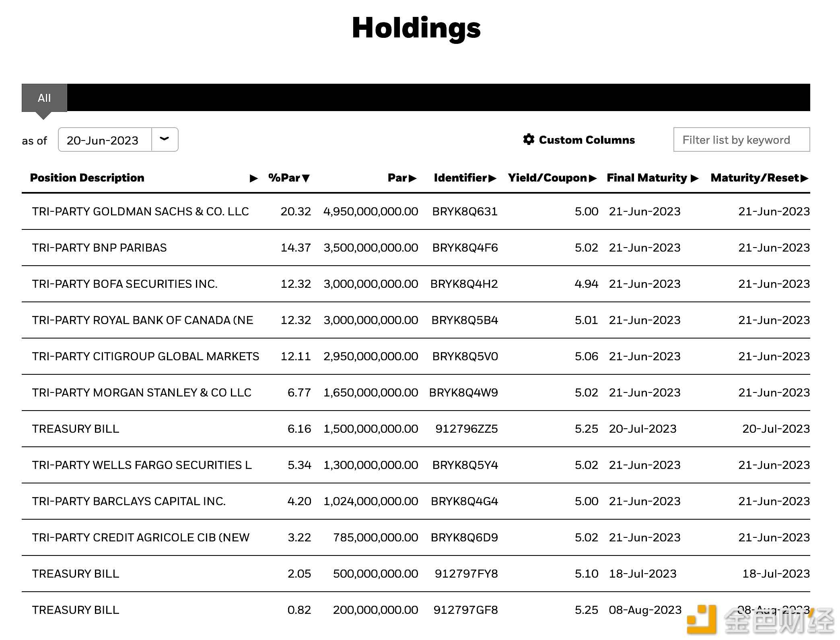
Task: Click %Par value 14.37
Action: [x=296, y=248]
